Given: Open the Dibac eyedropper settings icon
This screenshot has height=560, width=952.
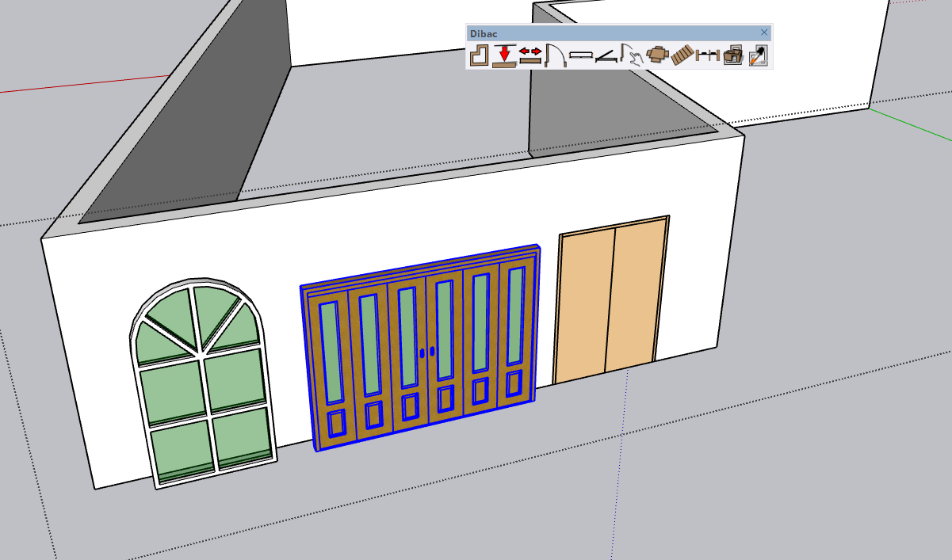Looking at the screenshot, I should click(759, 55).
